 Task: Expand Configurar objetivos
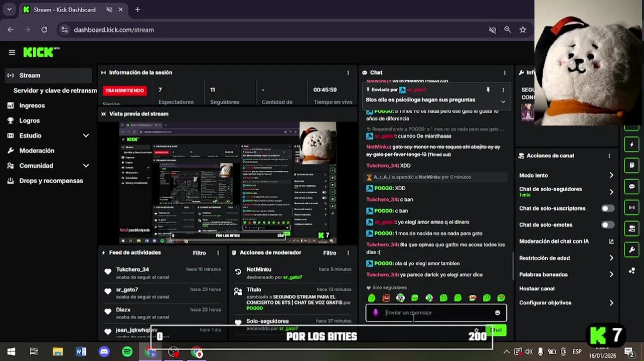(611, 303)
